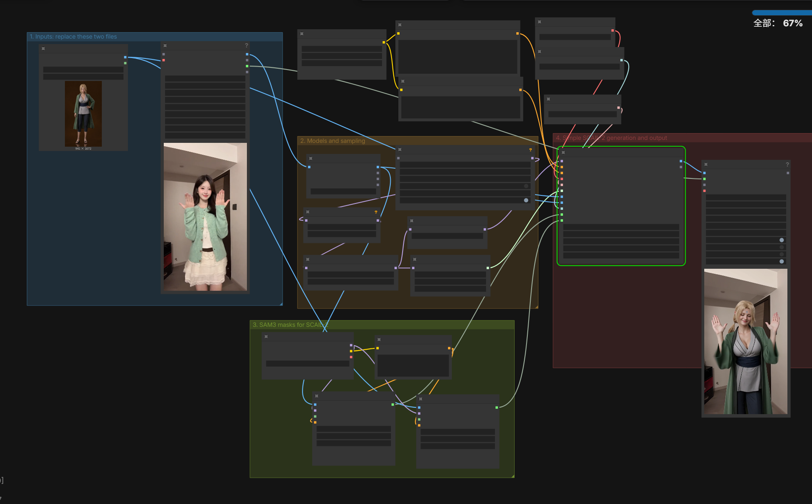Click the orange question badge on the small Models group node
The height and width of the screenshot is (504, 812).
click(x=376, y=212)
